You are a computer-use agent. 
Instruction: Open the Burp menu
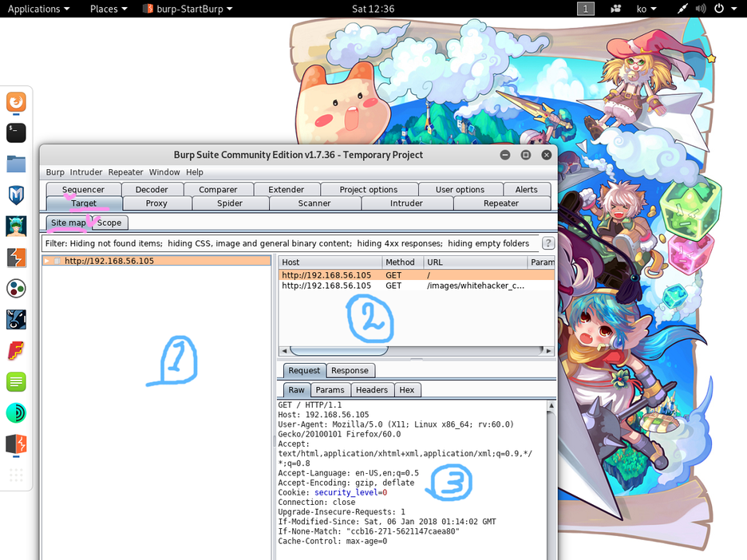(55, 172)
